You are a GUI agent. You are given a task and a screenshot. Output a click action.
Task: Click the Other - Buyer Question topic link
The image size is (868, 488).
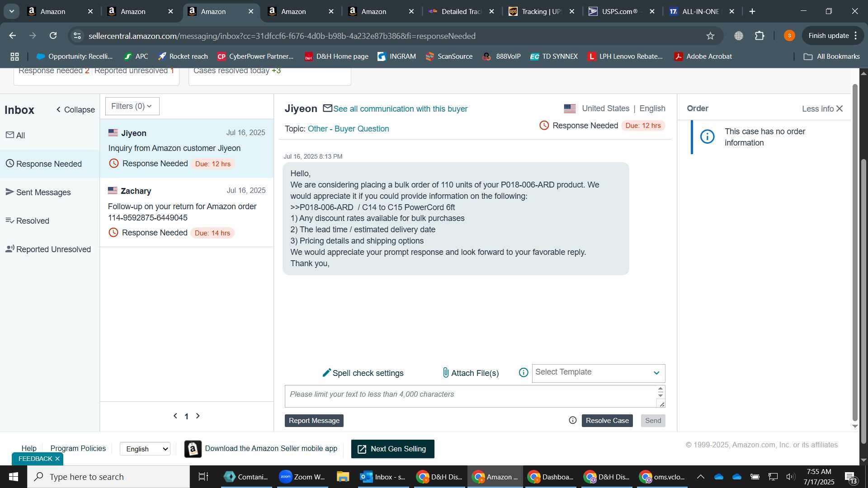348,129
